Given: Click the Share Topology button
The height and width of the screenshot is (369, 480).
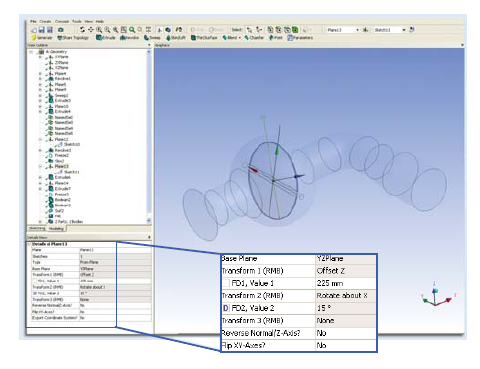Looking at the screenshot, I should click(x=73, y=38).
